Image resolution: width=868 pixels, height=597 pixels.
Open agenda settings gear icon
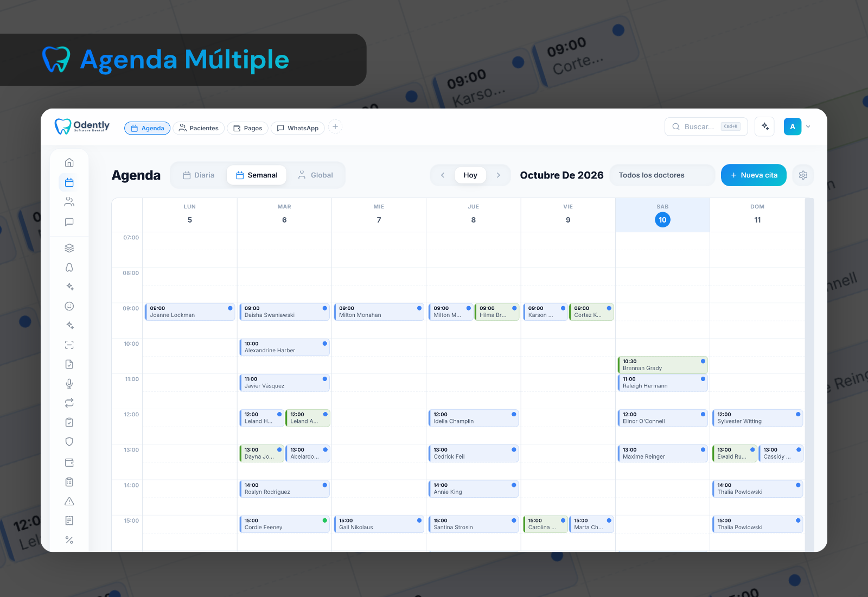(x=803, y=175)
